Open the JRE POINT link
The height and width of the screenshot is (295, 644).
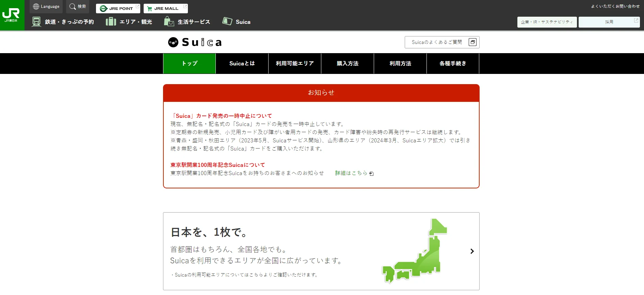(118, 9)
